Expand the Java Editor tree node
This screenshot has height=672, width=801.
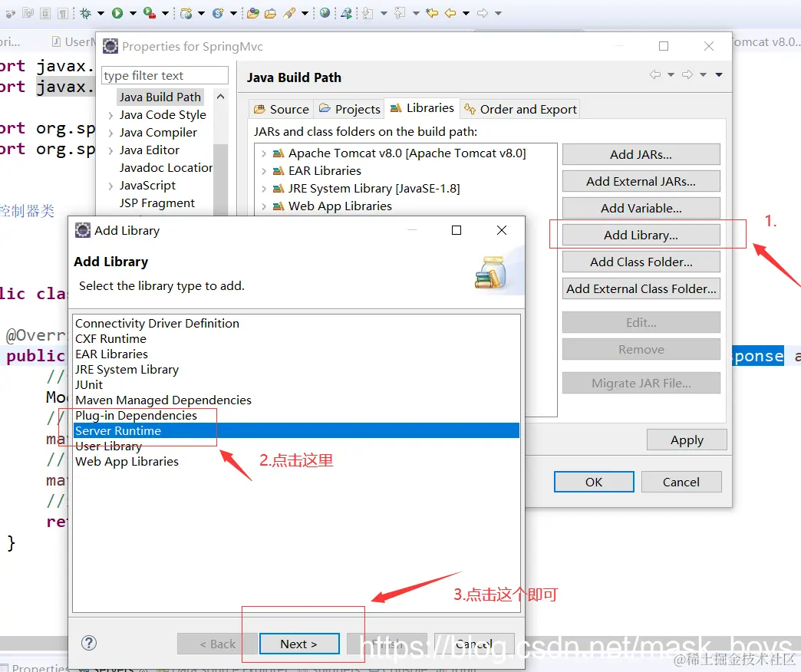(x=110, y=150)
